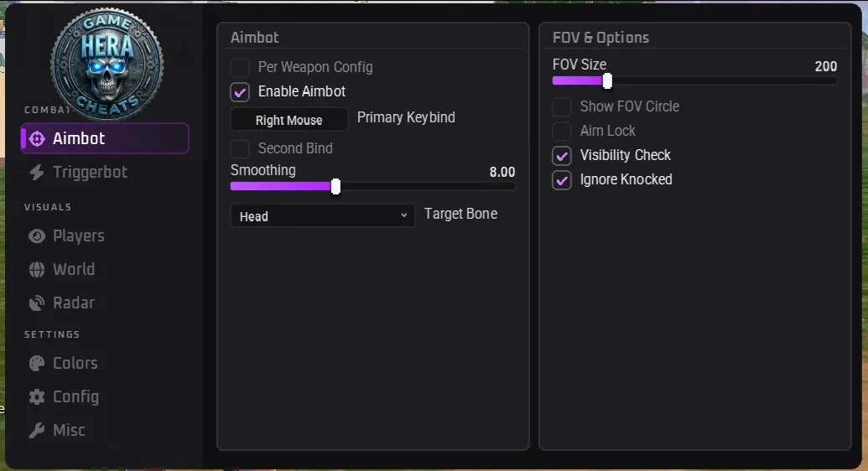Tick the Second Bind checkbox
Image resolution: width=868 pixels, height=471 pixels.
point(240,149)
